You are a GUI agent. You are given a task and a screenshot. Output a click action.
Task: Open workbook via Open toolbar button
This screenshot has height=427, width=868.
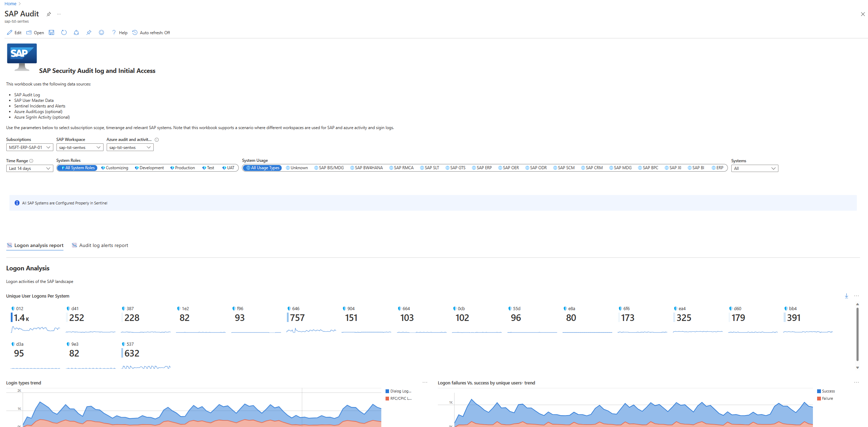[35, 32]
